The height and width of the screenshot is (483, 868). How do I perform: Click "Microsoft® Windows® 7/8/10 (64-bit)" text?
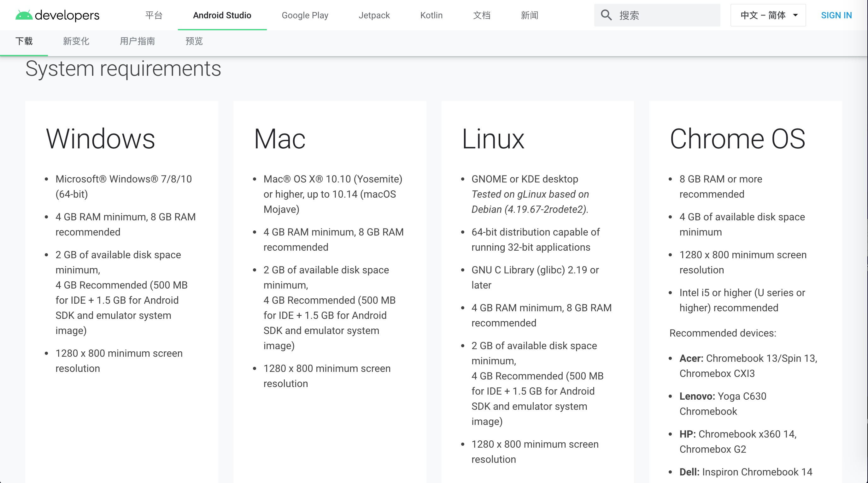(124, 187)
